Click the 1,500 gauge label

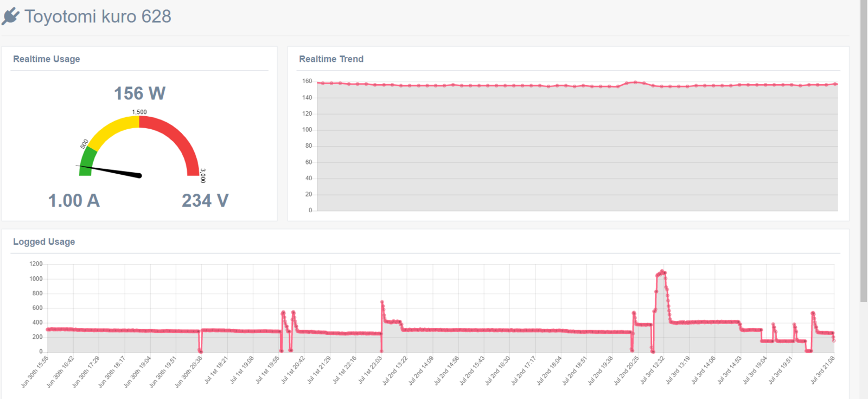coord(139,112)
